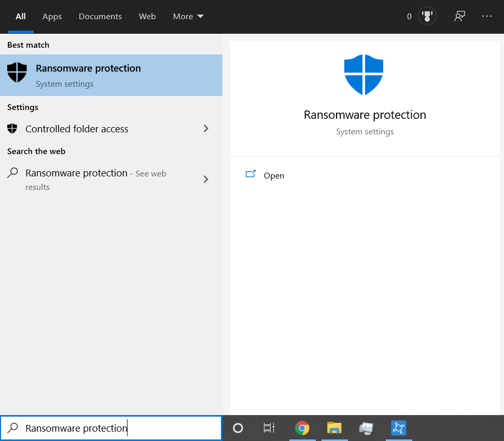This screenshot has height=441, width=504.
Task: Open the three-dot options menu
Action: (487, 16)
